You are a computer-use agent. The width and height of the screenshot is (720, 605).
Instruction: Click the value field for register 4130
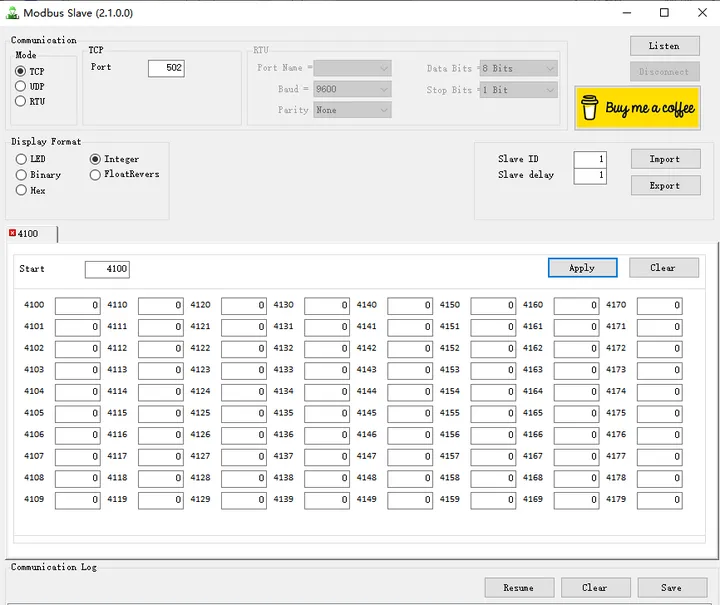[x=327, y=306]
